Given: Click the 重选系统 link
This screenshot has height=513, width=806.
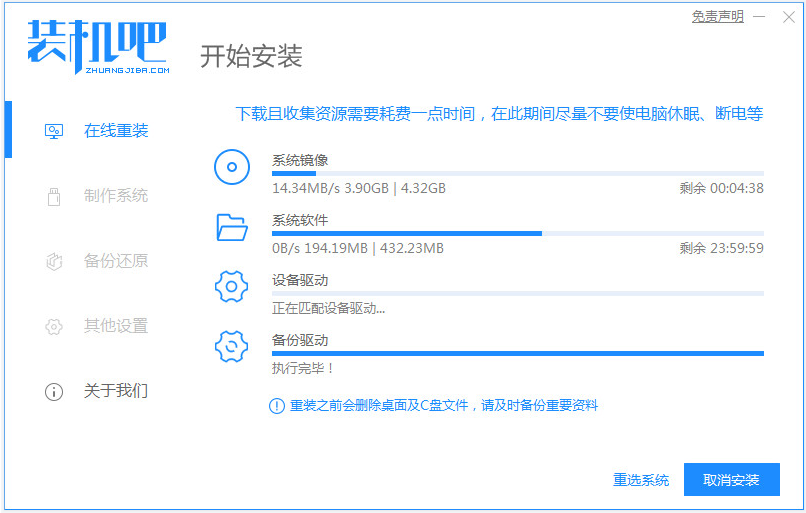Looking at the screenshot, I should (640, 480).
